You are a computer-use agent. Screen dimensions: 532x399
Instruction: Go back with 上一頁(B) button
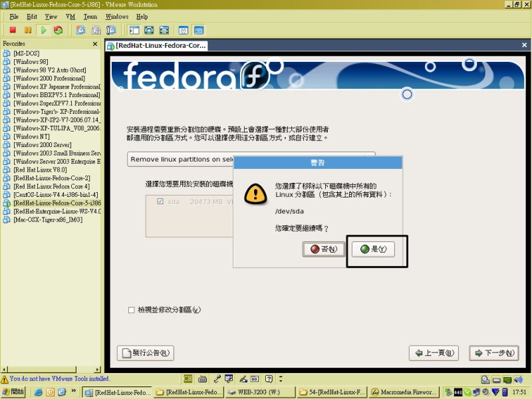[434, 353]
